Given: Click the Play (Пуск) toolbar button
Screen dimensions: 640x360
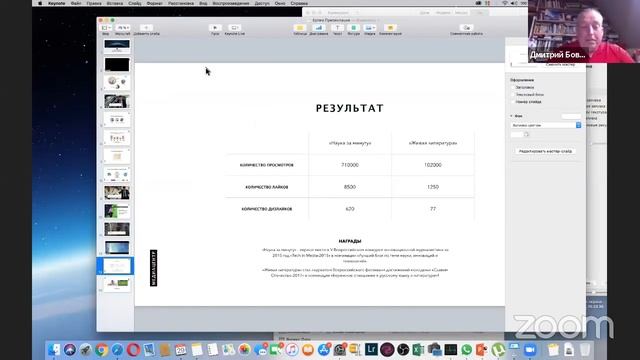Looking at the screenshot, I should pyautogui.click(x=215, y=28).
